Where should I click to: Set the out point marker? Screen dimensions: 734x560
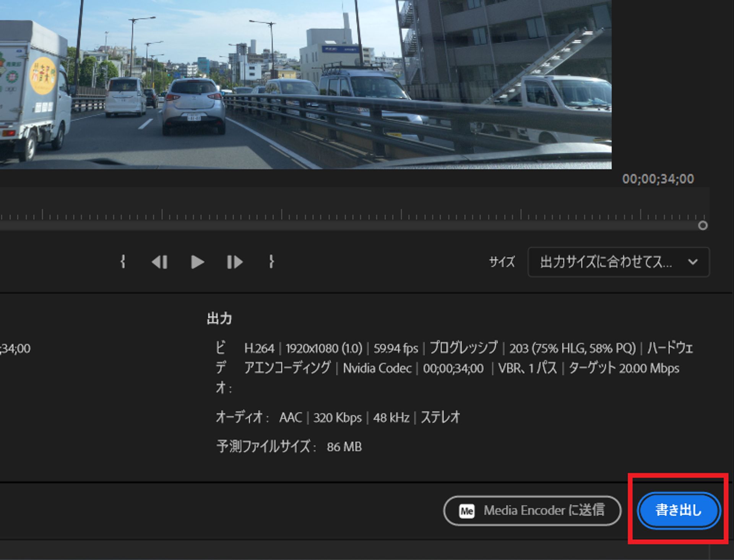click(271, 262)
